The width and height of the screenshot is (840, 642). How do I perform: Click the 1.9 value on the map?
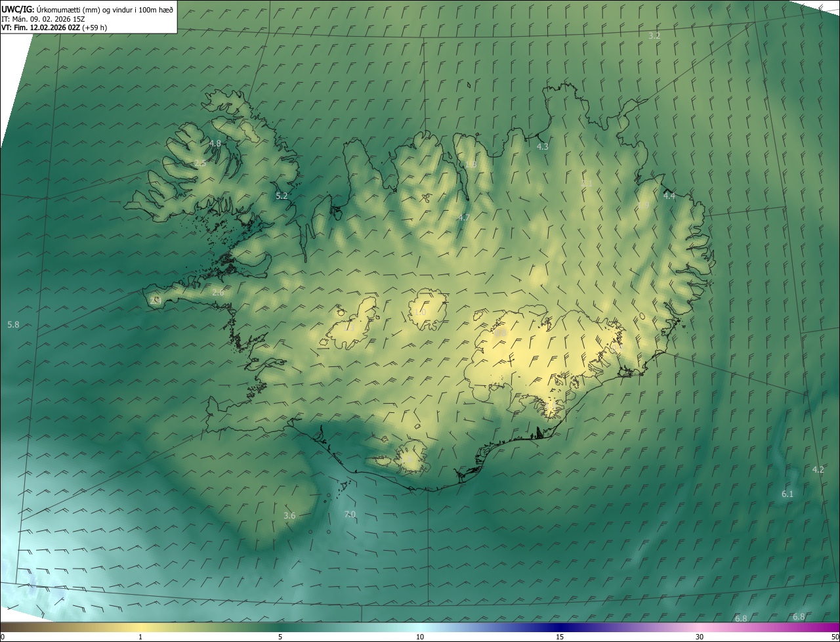tap(644, 205)
